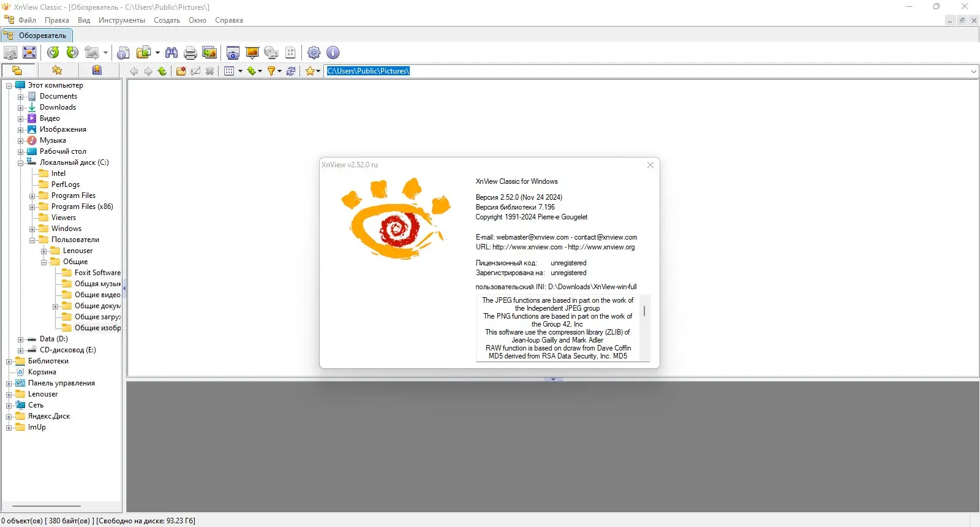Viewport: 980px width, 527px height.
Task: Select CD-дисковод (E:) in tree
Action: [68, 350]
